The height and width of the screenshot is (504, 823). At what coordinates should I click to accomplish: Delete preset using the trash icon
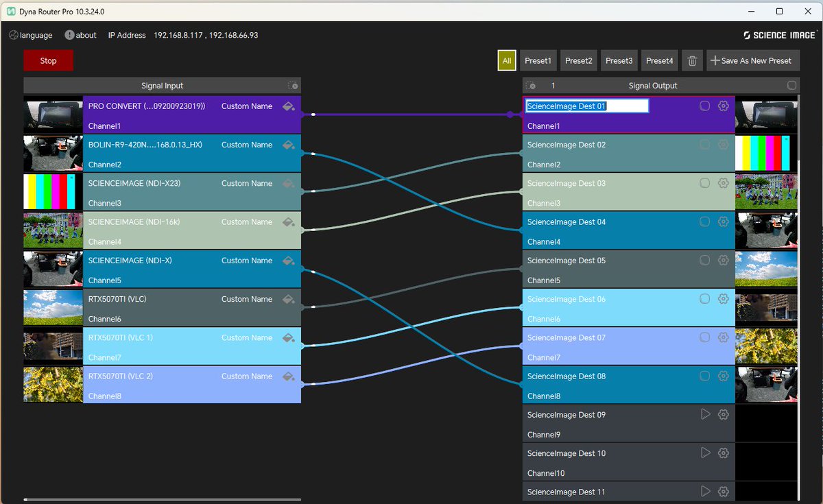click(692, 60)
